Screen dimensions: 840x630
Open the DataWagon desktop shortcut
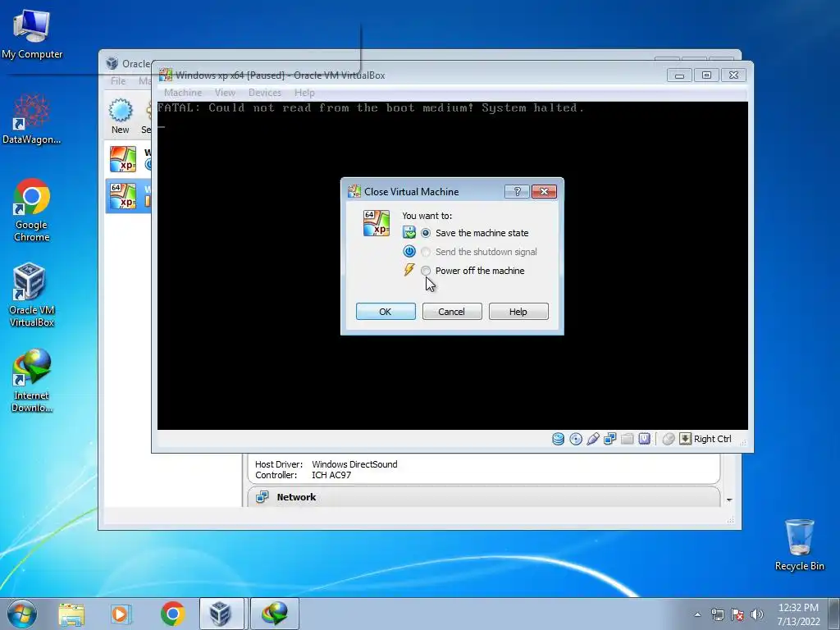pos(32,119)
